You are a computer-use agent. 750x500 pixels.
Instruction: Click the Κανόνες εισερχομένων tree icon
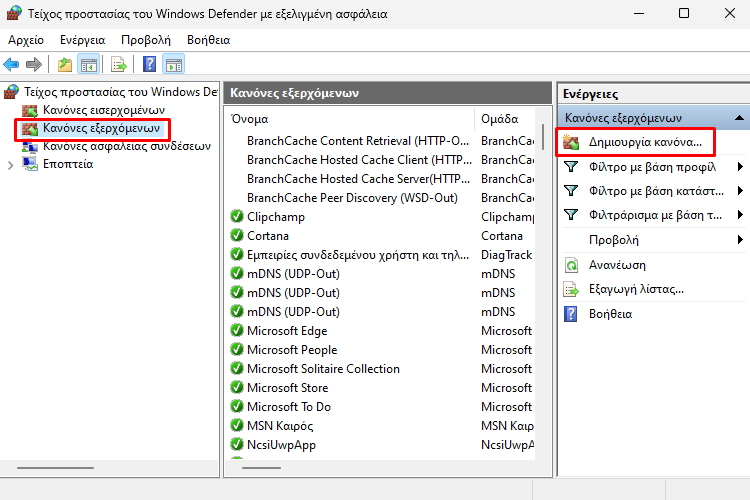[30, 110]
